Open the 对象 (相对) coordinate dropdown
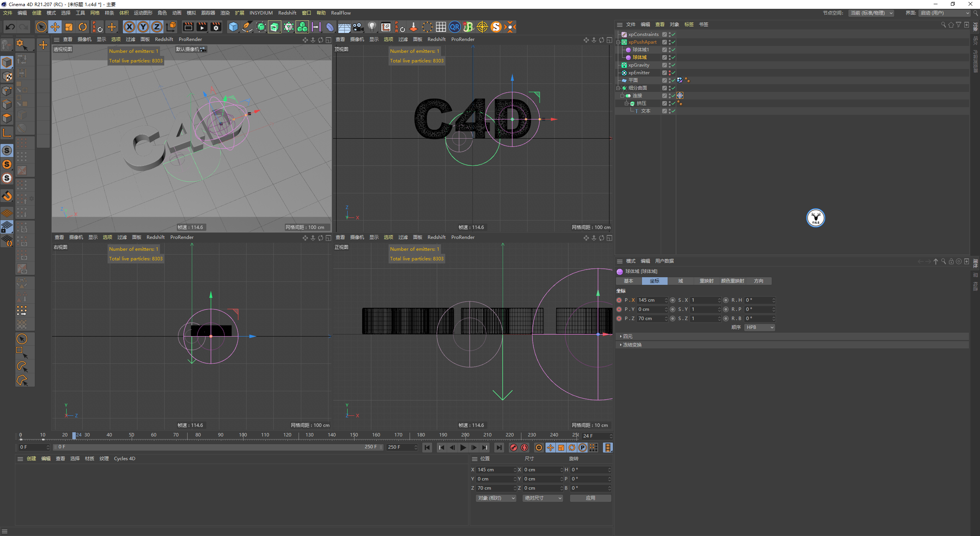 (x=496, y=498)
